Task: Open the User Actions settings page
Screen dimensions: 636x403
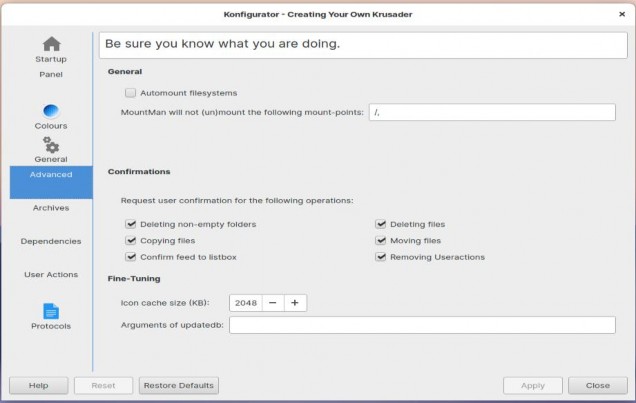Action: [x=51, y=274]
